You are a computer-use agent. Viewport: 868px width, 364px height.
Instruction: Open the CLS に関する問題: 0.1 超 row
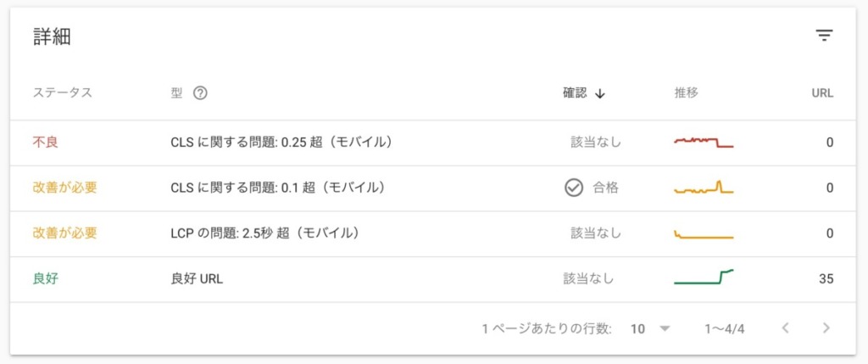point(433,188)
